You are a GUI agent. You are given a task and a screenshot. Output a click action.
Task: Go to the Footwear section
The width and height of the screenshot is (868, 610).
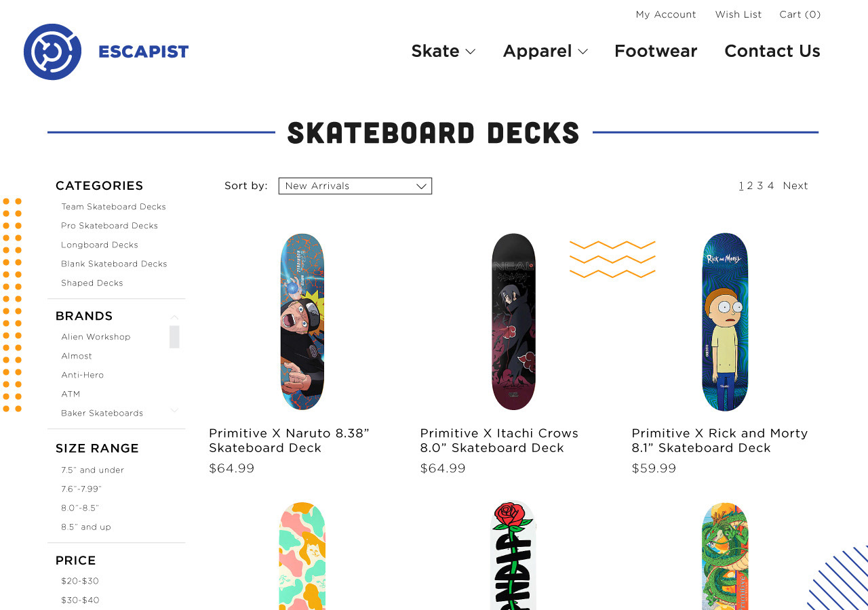(x=655, y=52)
